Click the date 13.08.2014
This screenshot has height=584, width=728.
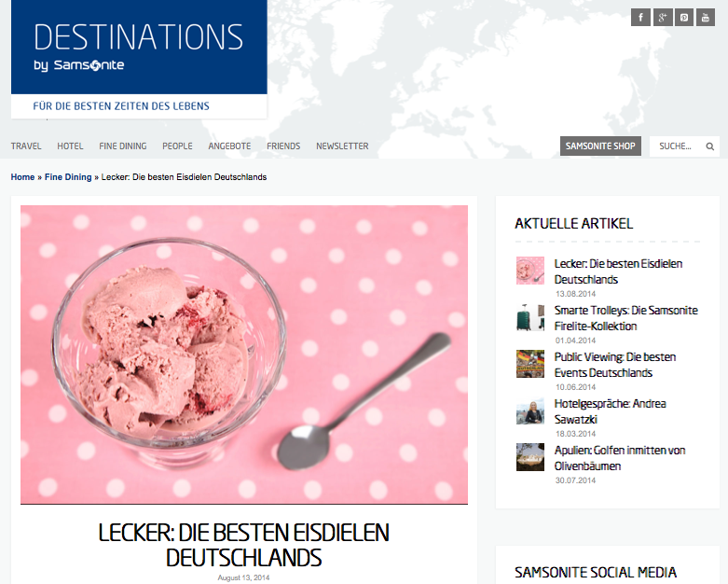tap(575, 294)
